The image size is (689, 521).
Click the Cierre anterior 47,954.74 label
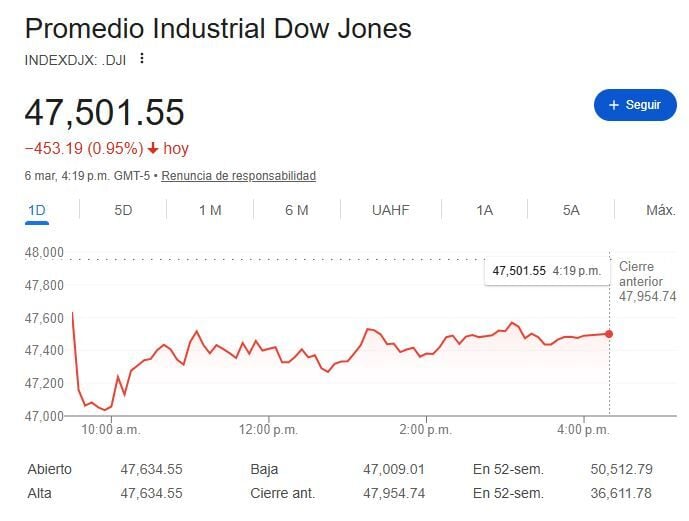pos(647,281)
